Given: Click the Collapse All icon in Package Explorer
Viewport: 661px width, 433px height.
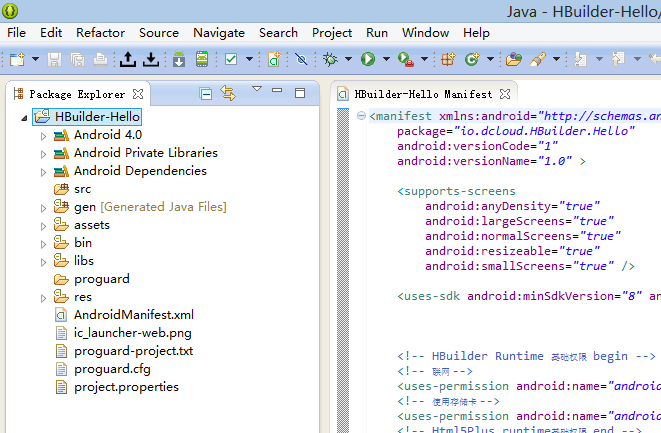Looking at the screenshot, I should [x=206, y=94].
